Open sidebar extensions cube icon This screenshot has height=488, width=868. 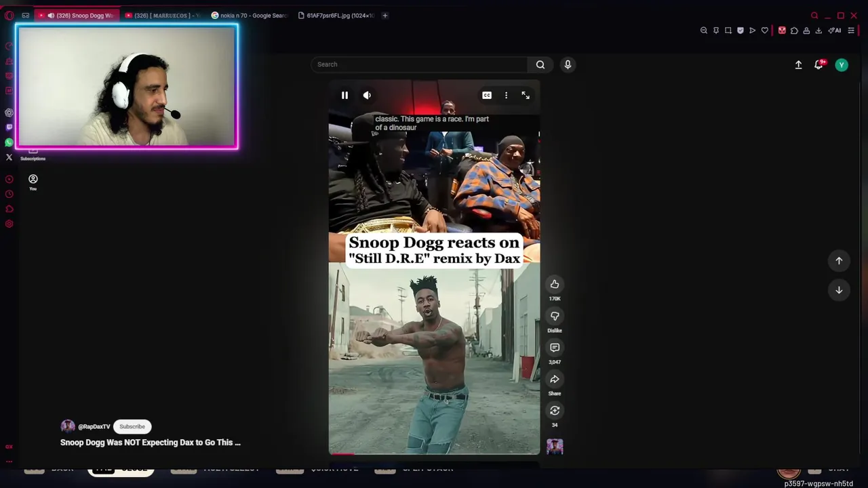click(x=9, y=209)
